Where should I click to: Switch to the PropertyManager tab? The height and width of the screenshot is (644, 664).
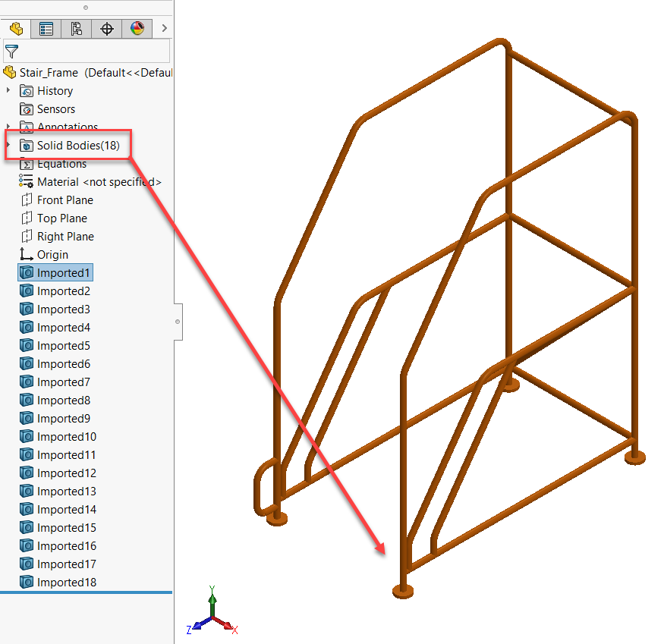pyautogui.click(x=46, y=29)
